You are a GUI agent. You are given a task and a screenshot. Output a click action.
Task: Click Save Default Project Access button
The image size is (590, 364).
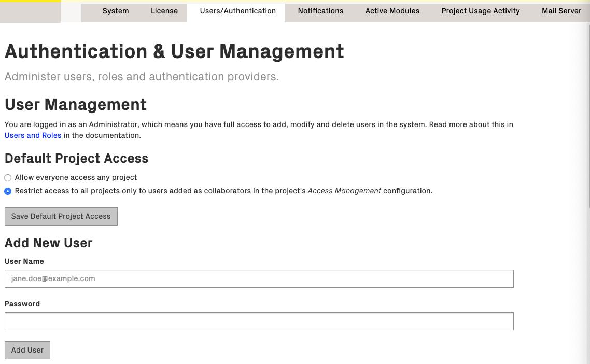click(x=61, y=216)
